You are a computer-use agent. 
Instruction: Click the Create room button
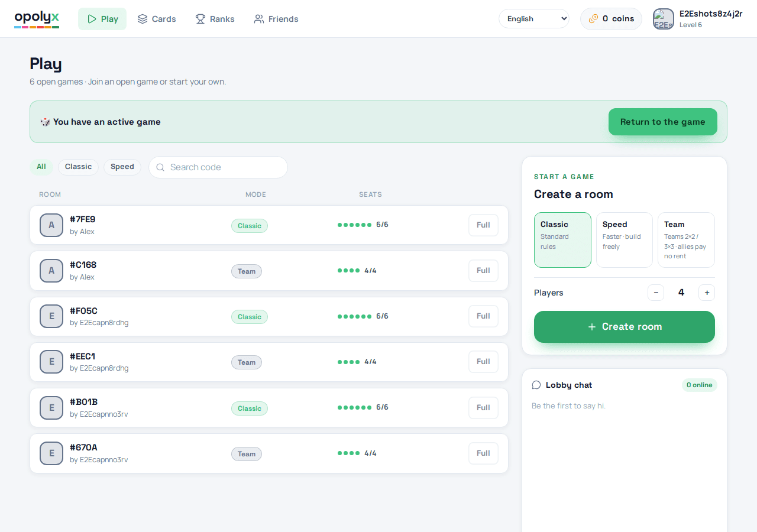625,327
